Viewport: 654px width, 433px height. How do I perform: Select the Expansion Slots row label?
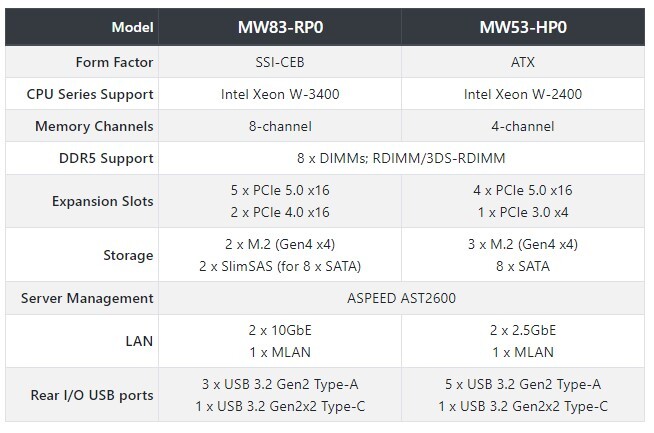[103, 201]
